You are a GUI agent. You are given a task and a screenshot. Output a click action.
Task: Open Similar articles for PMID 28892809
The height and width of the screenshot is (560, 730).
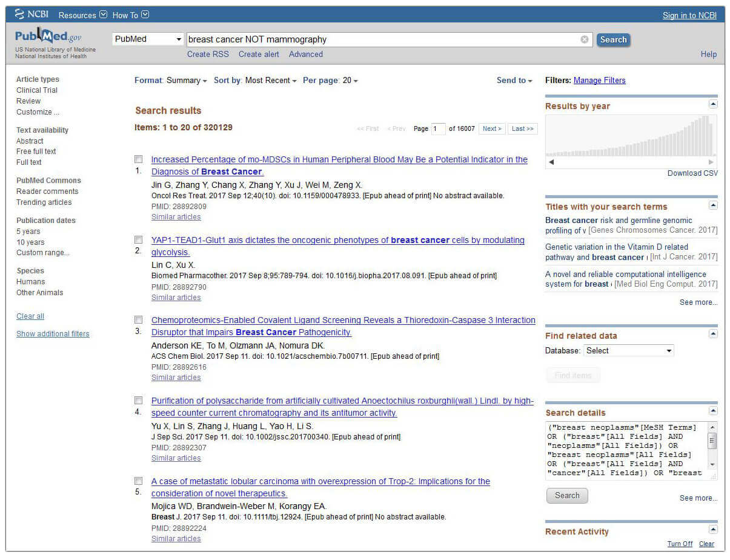tap(176, 217)
